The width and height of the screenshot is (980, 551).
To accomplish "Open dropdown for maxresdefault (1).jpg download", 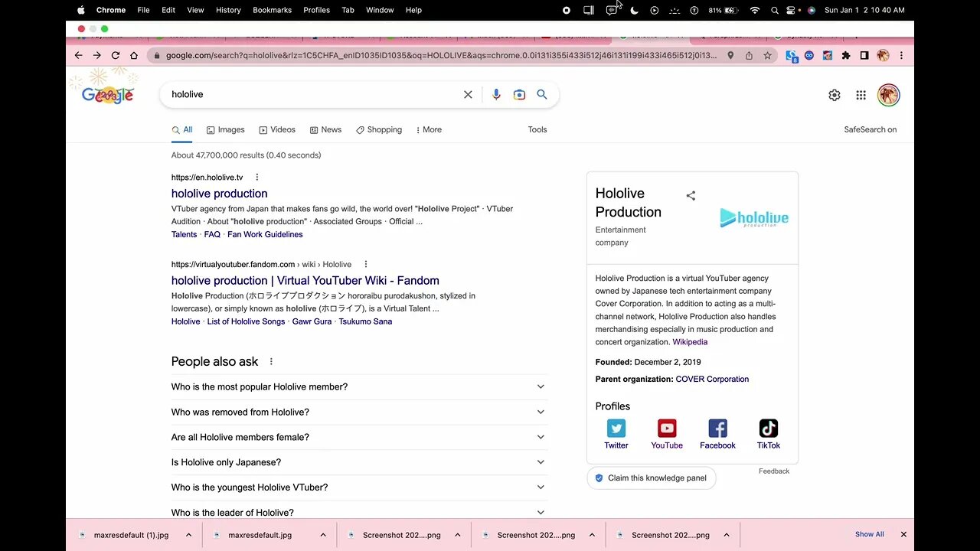I will 188,535.
